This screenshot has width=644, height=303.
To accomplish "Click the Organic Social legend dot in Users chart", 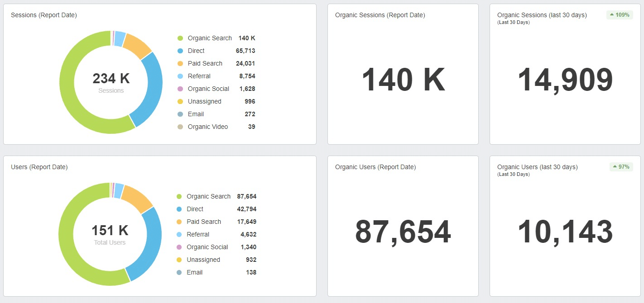I will (x=180, y=247).
